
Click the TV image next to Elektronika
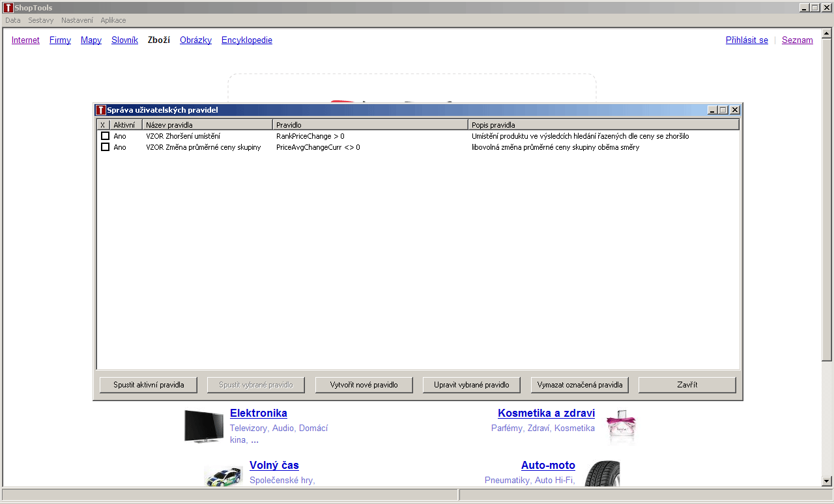(204, 427)
